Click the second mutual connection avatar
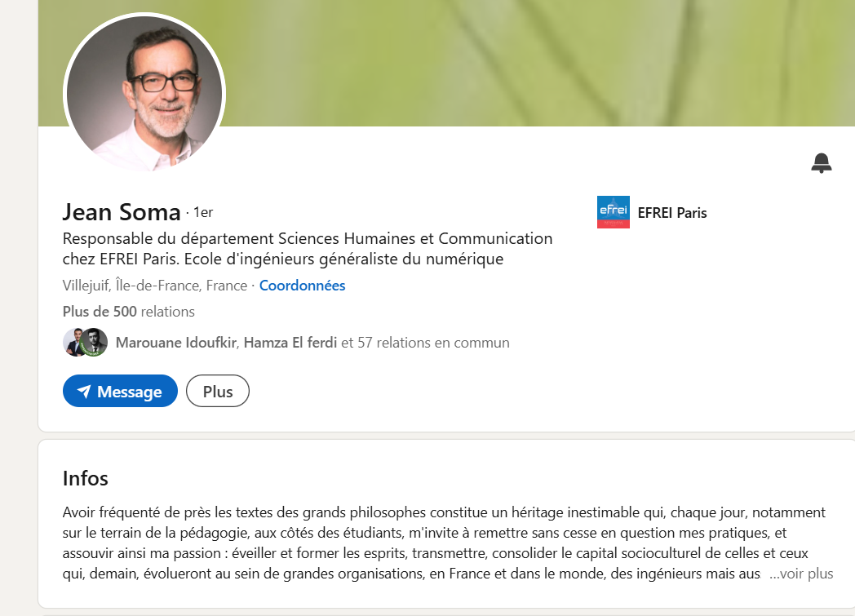Screen dimensions: 855x616 coord(95,343)
